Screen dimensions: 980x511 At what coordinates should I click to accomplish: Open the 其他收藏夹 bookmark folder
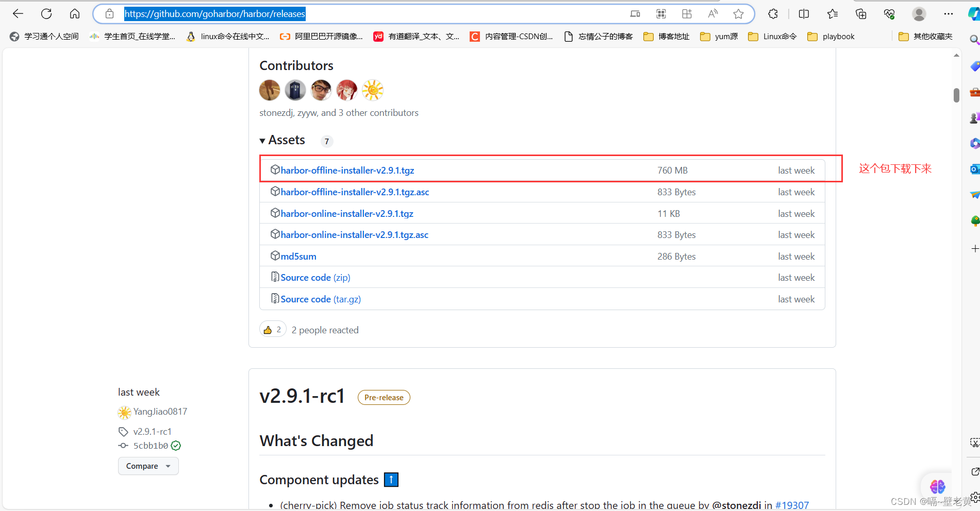925,37
